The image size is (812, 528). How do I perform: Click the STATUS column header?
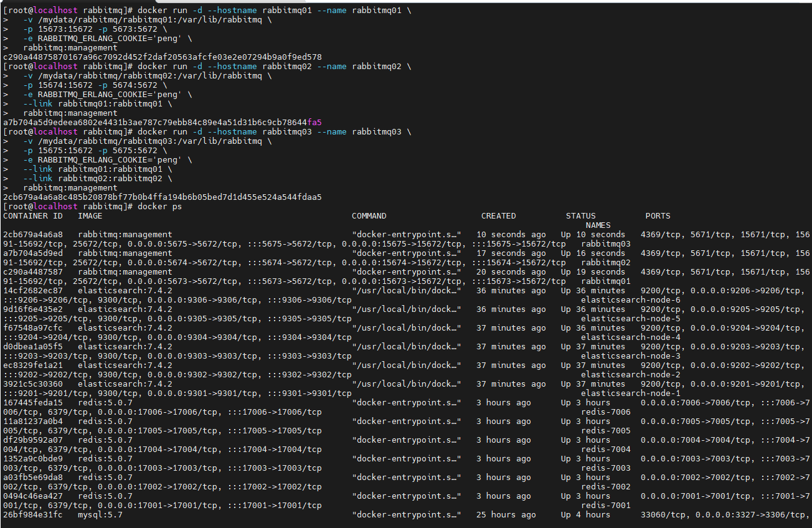(581, 216)
